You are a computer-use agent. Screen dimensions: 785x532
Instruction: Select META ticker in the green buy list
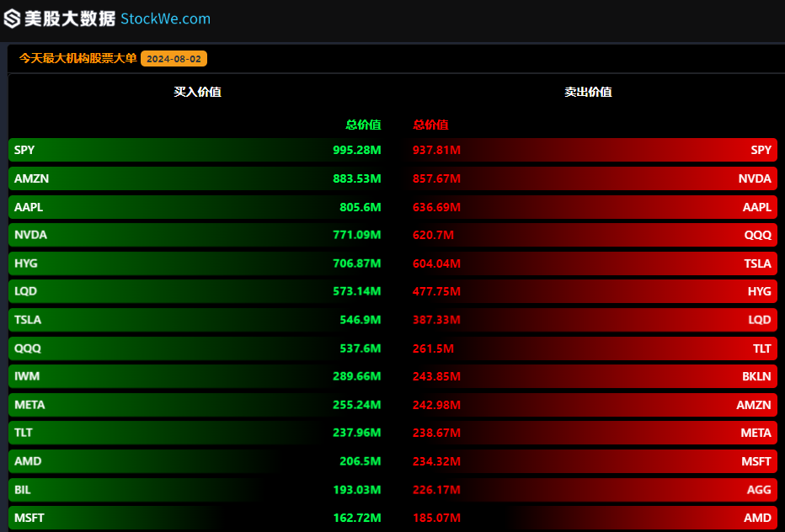(29, 405)
